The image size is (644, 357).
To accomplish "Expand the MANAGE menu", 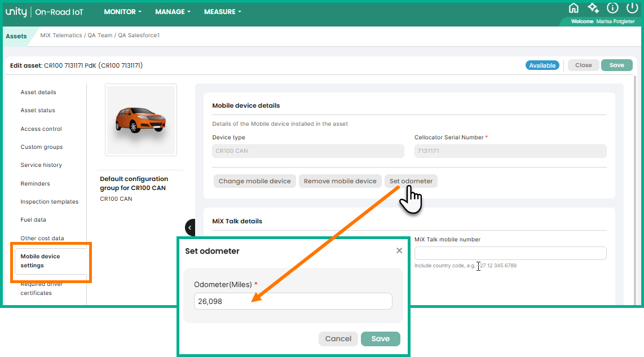I will 173,12.
